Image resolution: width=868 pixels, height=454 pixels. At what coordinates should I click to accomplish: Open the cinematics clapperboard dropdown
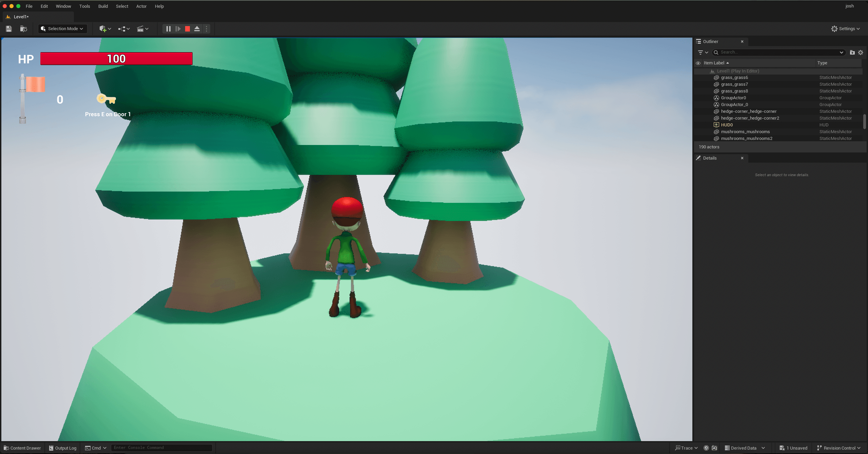coord(142,29)
